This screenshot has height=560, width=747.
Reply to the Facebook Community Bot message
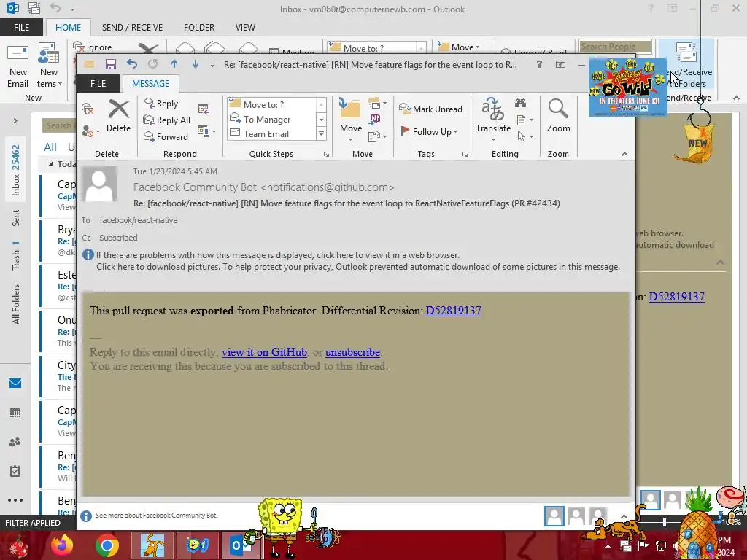click(161, 104)
